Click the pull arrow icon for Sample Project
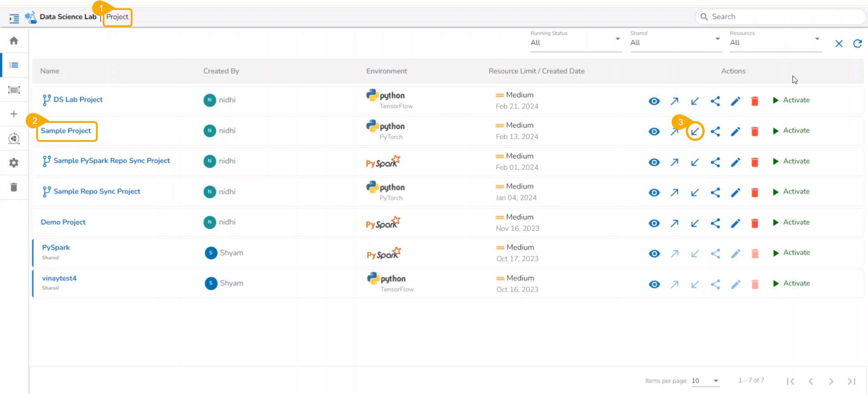The image size is (868, 394). point(695,131)
